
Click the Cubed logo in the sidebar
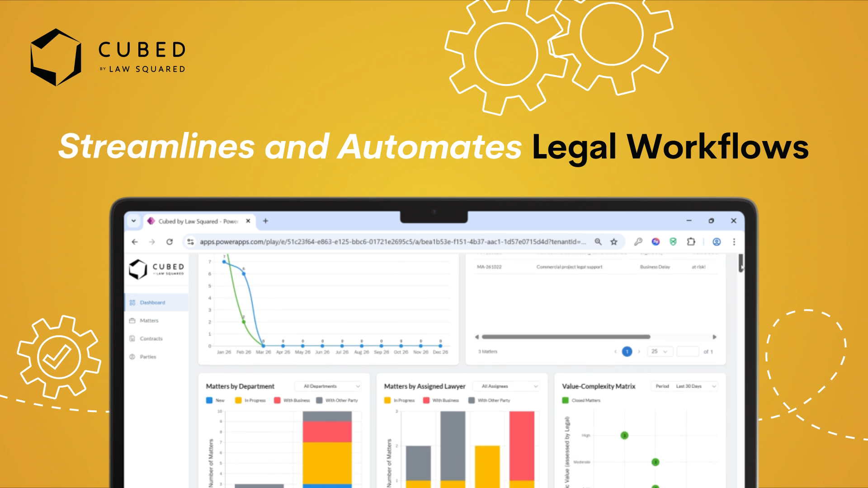(156, 269)
